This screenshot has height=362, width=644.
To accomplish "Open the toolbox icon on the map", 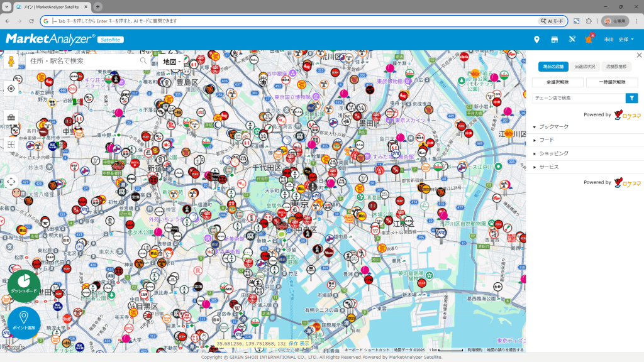I will [11, 117].
